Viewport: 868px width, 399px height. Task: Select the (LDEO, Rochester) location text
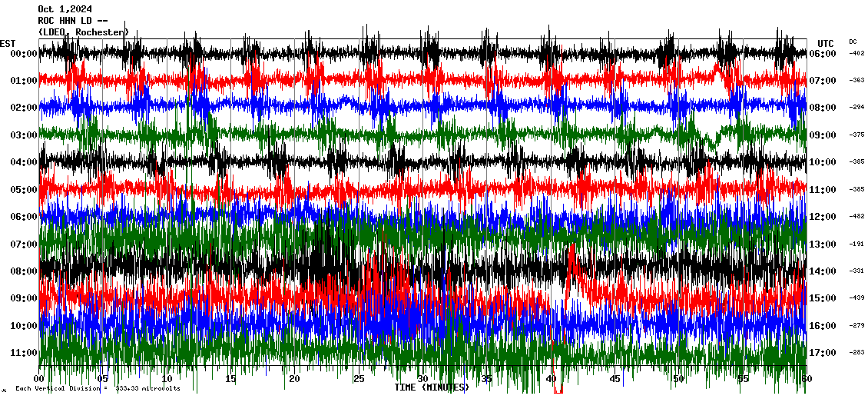pyautogui.click(x=83, y=32)
